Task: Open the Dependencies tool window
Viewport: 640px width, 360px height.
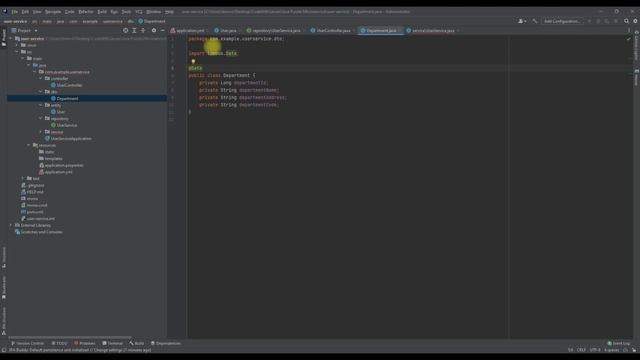Action: click(166, 343)
